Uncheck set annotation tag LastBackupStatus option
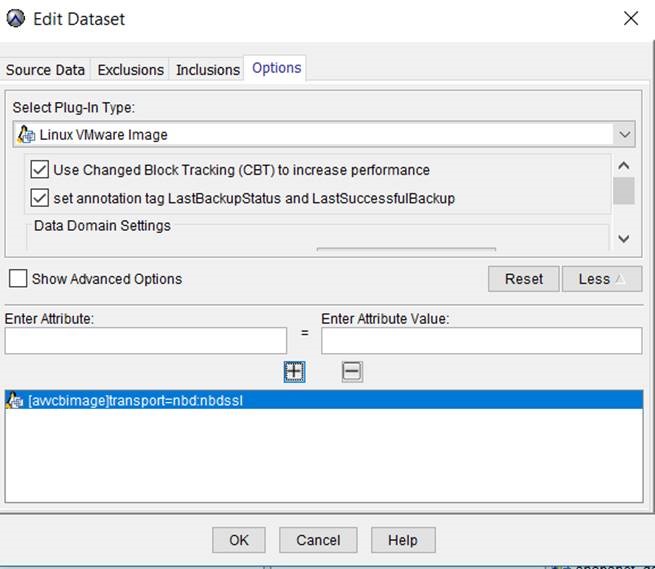Viewport: 655px width, 569px height. (x=40, y=198)
